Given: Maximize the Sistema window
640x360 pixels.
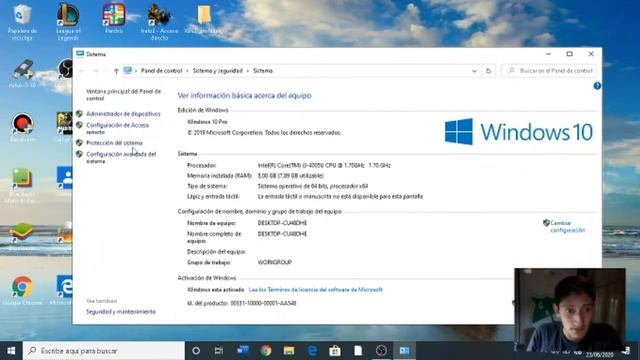Looking at the screenshot, I should coord(569,54).
